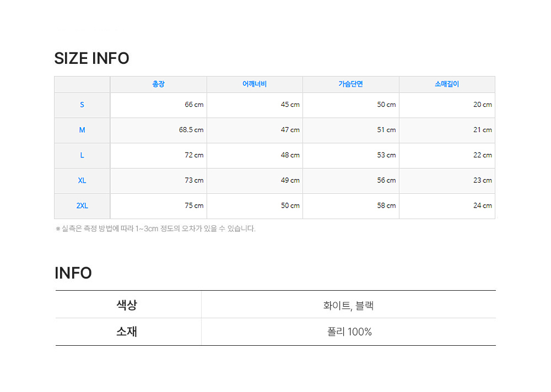Click the 68.5 cm length cell
This screenshot has width=551, height=392.
(x=191, y=130)
